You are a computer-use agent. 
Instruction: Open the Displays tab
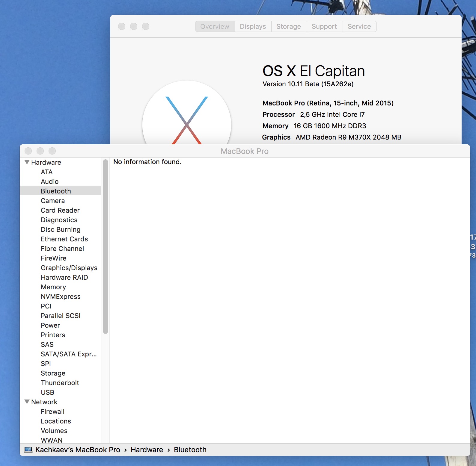pos(253,26)
